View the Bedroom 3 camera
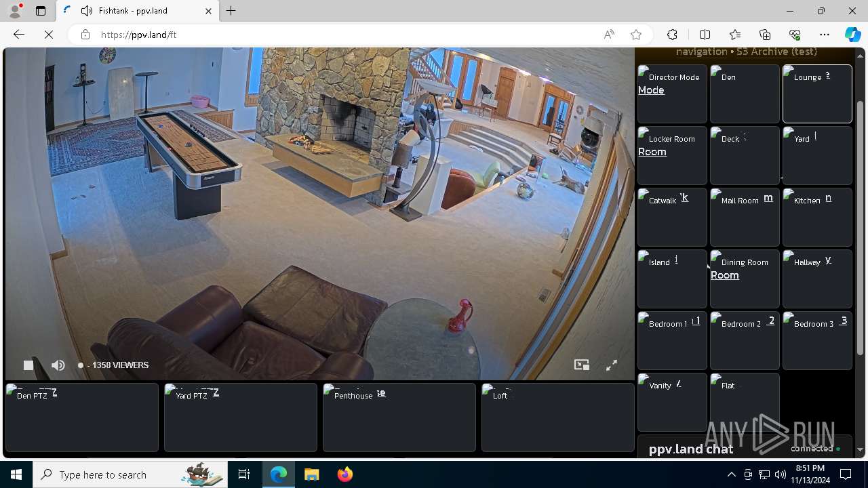 [x=817, y=341]
